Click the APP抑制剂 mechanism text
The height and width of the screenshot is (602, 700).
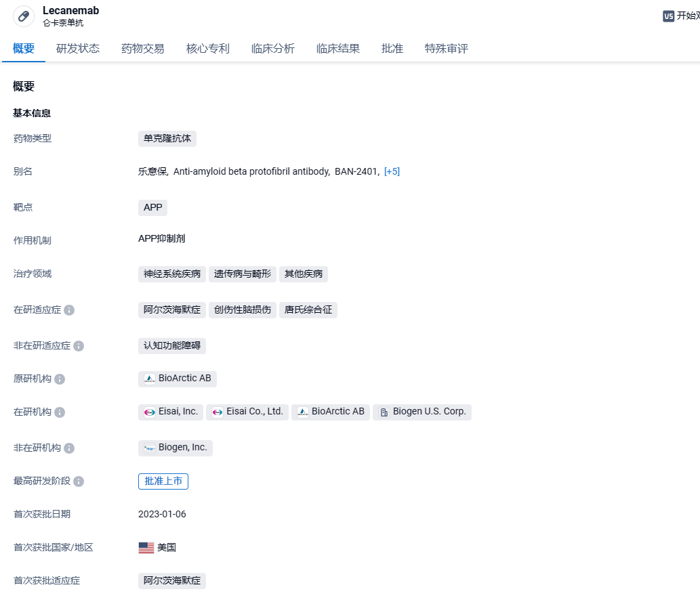coord(161,239)
